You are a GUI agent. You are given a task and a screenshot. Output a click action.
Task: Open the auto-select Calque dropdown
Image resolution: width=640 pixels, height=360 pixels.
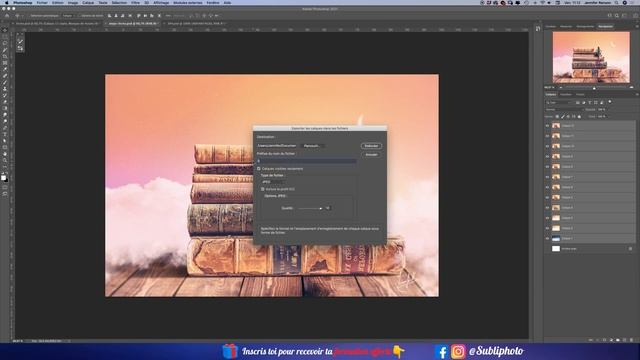[x=69, y=16]
